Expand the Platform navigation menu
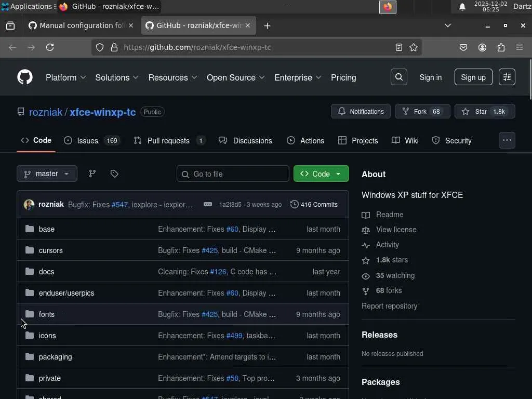Image resolution: width=532 pixels, height=399 pixels. pos(66,77)
